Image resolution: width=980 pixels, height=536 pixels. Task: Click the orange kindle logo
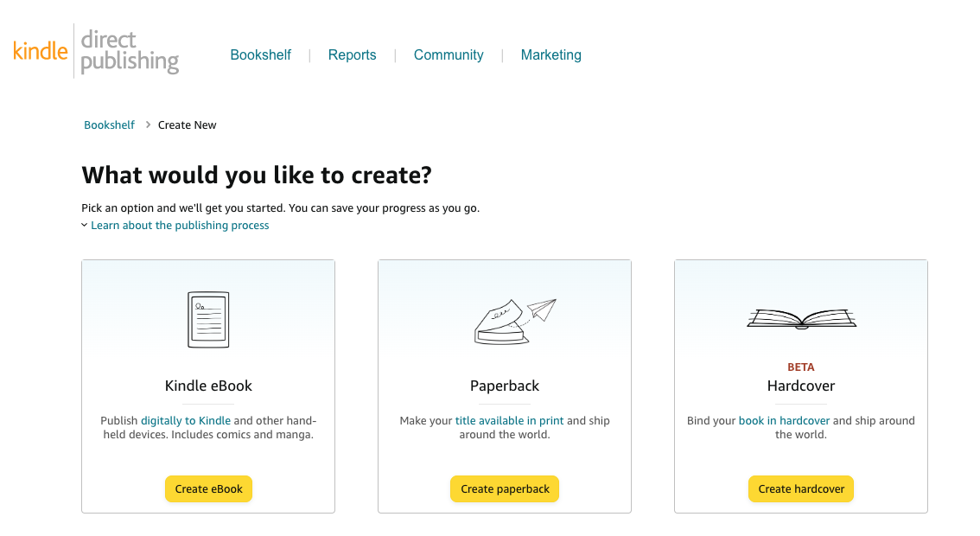(x=40, y=51)
